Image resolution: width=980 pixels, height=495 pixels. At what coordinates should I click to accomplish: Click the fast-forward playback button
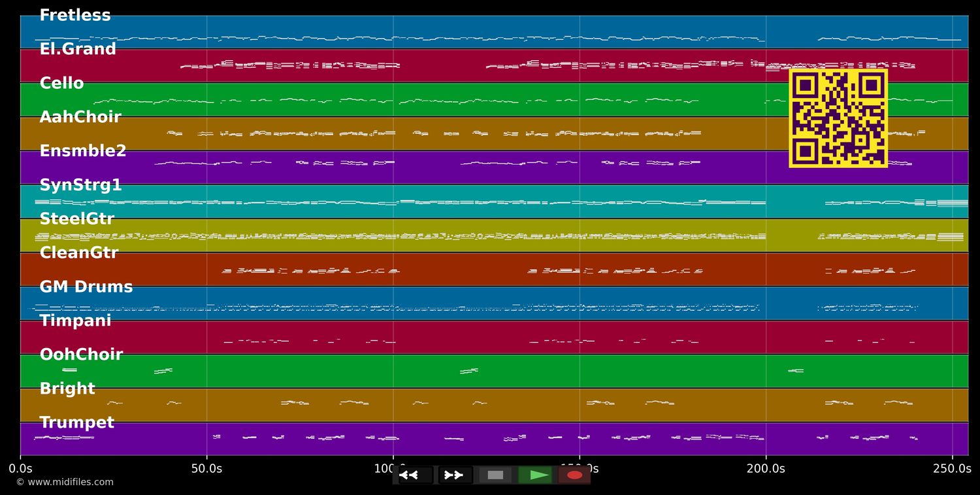455,475
